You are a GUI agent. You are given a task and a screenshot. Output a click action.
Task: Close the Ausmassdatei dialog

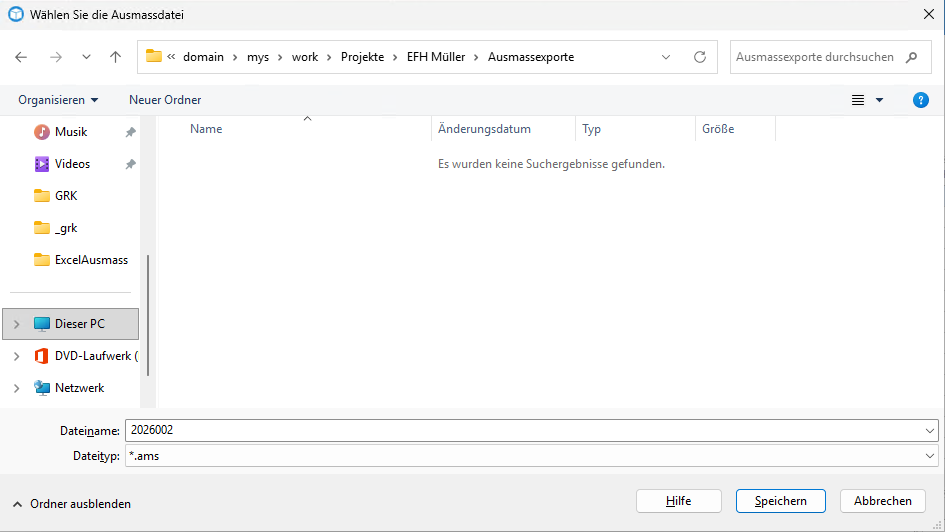click(x=929, y=14)
